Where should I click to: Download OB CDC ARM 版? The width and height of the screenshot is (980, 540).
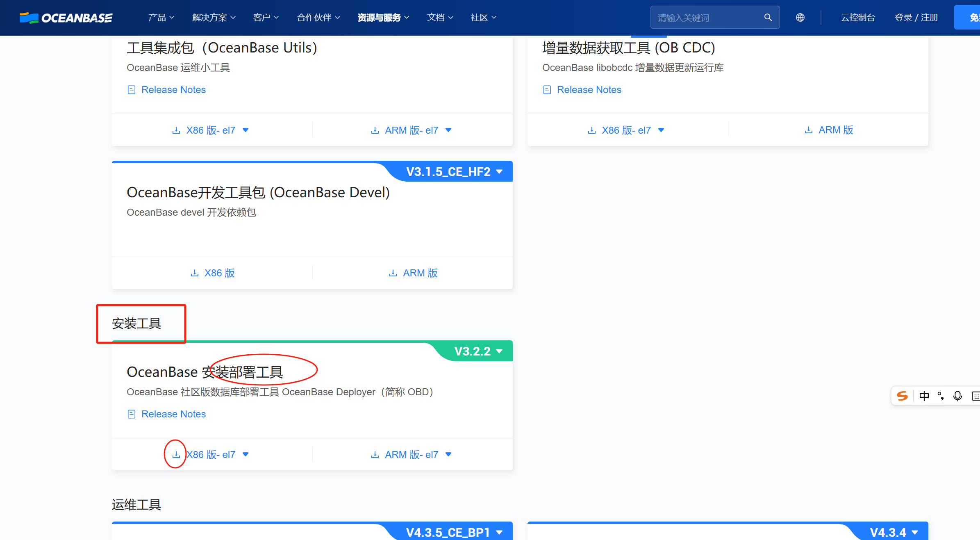829,130
